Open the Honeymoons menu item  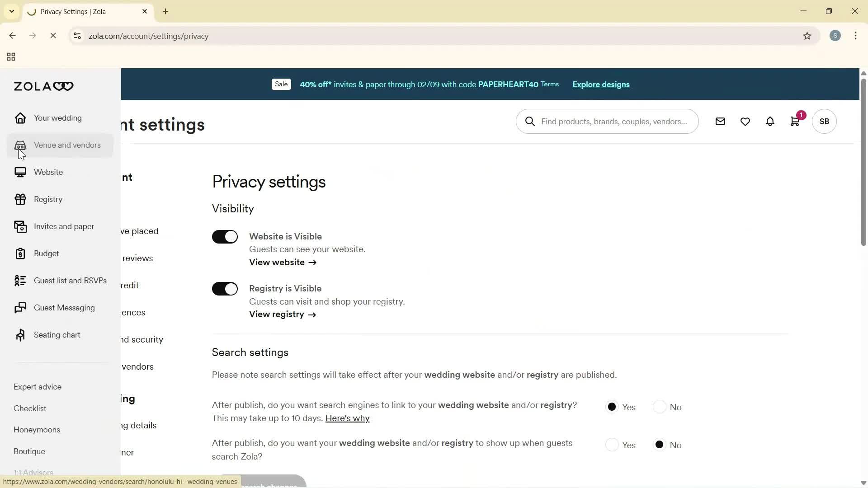(x=37, y=430)
